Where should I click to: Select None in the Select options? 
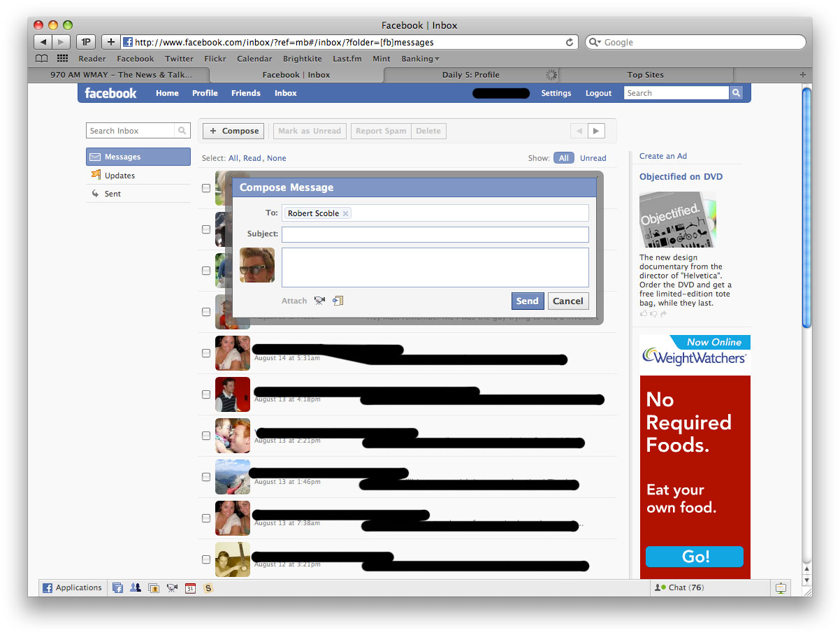click(277, 158)
